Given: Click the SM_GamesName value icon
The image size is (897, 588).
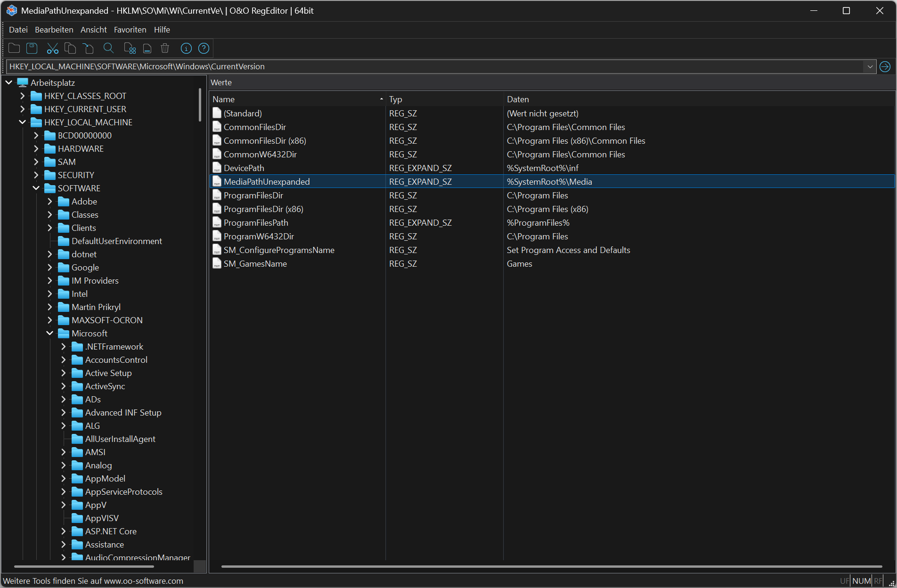Looking at the screenshot, I should (217, 263).
